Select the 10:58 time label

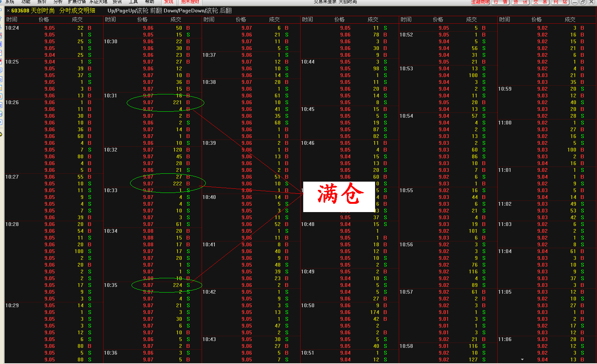[x=406, y=346]
